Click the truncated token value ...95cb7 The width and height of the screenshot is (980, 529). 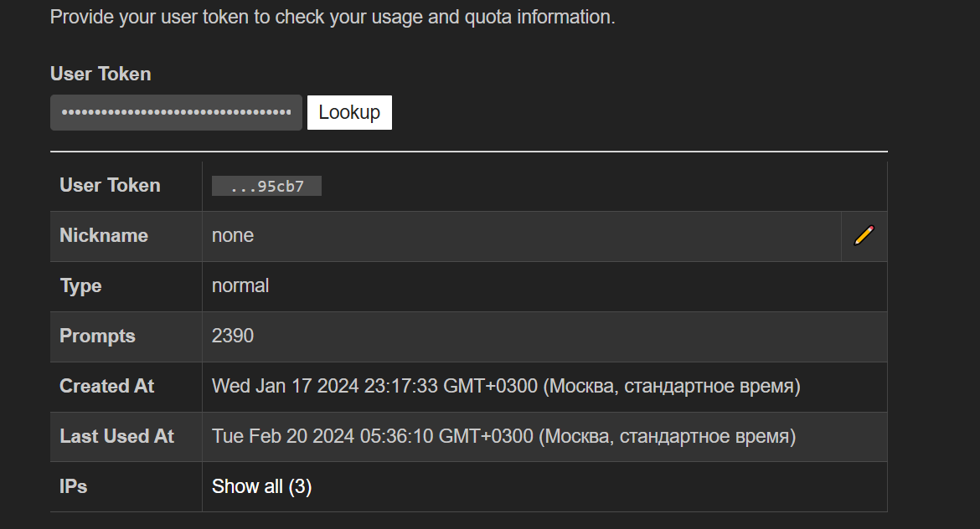(x=266, y=186)
